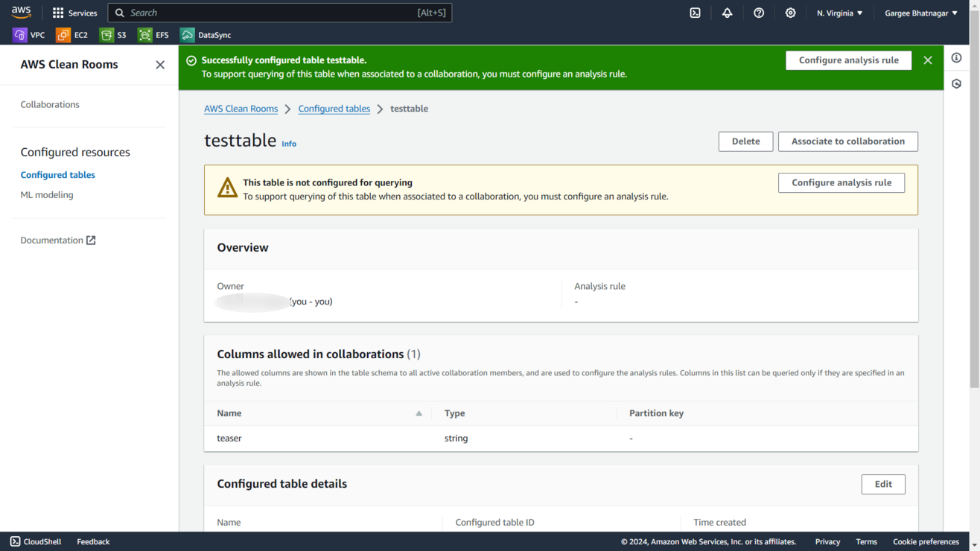This screenshot has height=551, width=980.
Task: Click the Configured tables breadcrumb link
Action: 334,109
